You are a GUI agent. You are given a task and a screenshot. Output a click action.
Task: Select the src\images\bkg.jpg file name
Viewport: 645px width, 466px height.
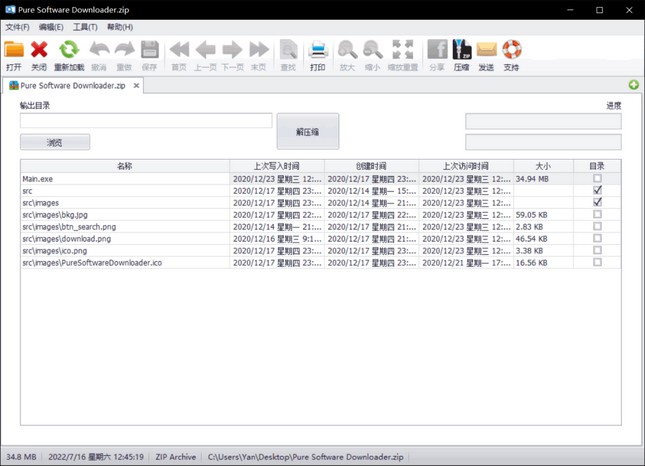click(x=55, y=215)
